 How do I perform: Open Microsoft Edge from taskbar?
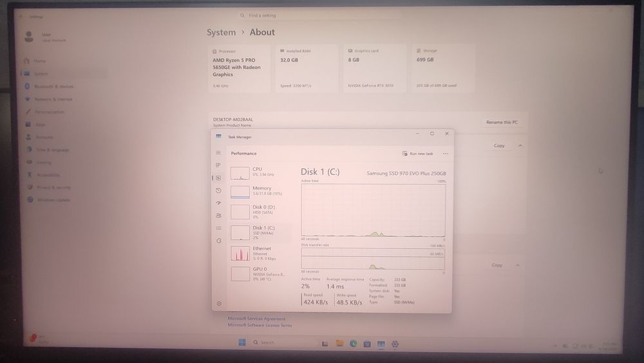pyautogui.click(x=353, y=343)
